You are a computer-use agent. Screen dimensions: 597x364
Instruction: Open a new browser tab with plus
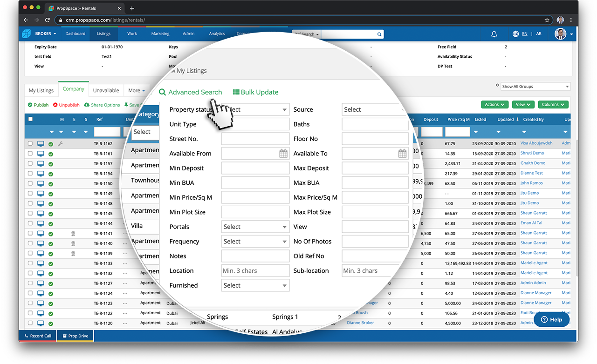(x=132, y=8)
